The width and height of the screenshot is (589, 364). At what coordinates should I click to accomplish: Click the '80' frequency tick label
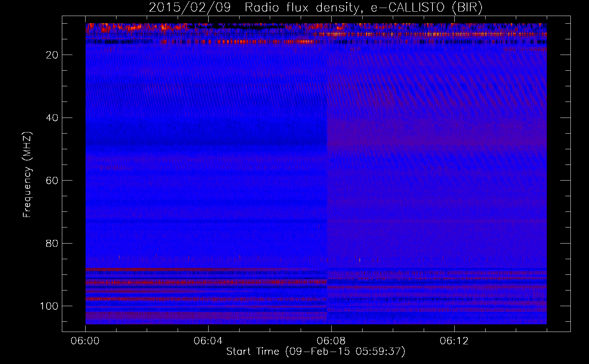click(52, 243)
